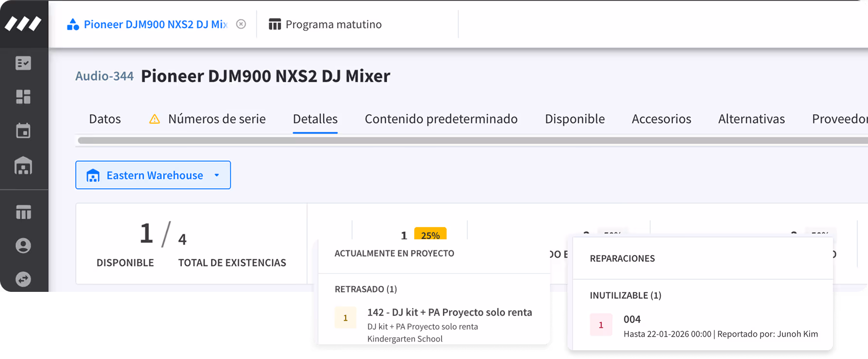Click the DISPONIBLE stock label

click(x=125, y=263)
